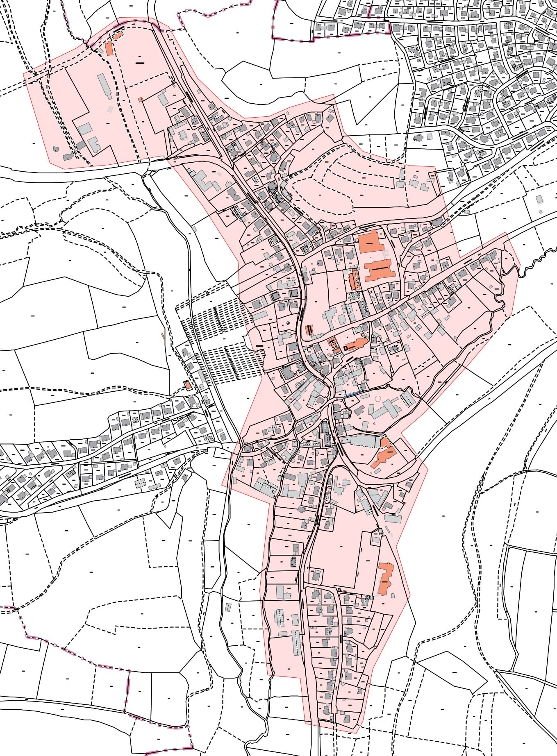
Task: Select the tiny orange square building in the northwest area
Action: (140, 99)
